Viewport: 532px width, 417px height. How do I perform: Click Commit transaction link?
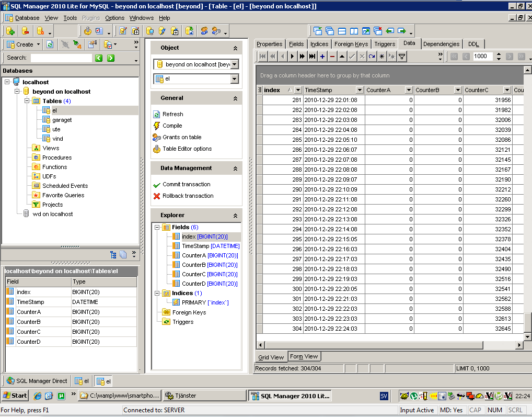(186, 184)
